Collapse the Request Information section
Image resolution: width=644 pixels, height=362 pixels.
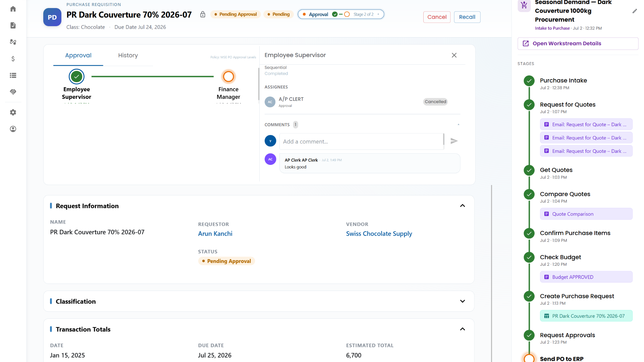pos(463,206)
